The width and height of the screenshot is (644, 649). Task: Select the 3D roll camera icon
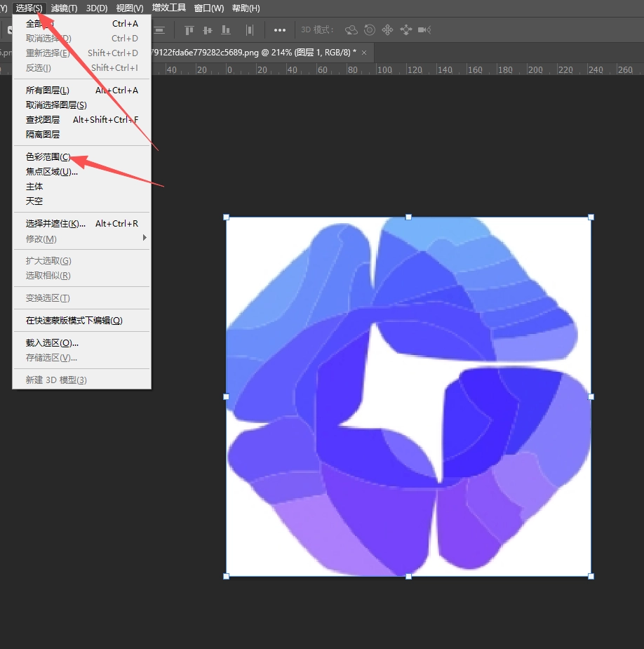pos(369,30)
